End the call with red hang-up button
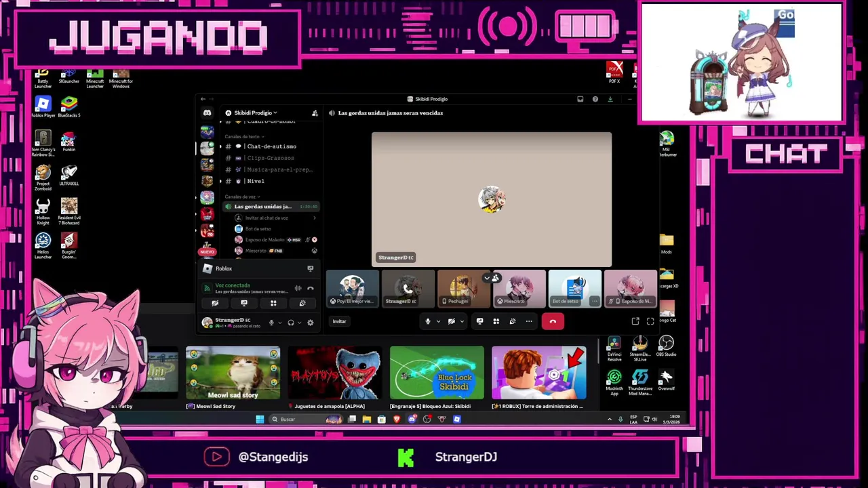This screenshot has height=488, width=868. [x=553, y=321]
